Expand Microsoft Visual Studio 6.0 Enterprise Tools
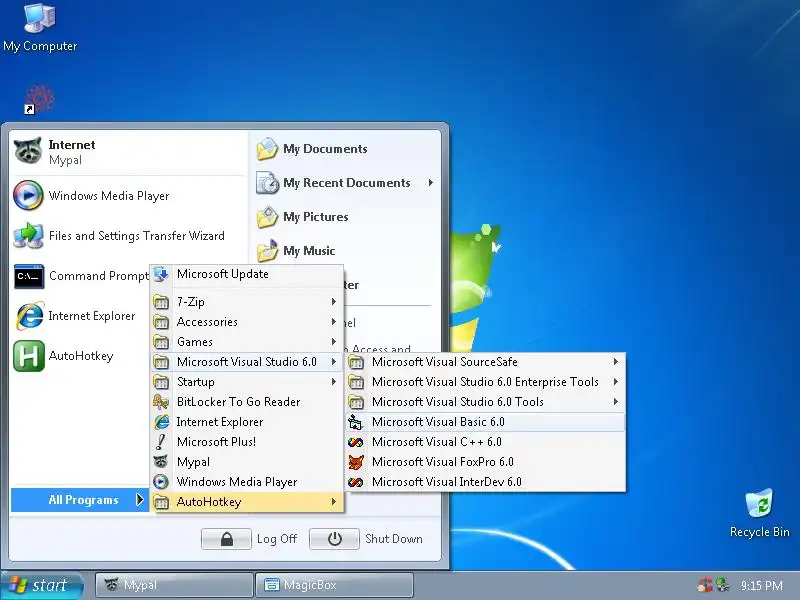This screenshot has width=800, height=600. pyautogui.click(x=485, y=382)
